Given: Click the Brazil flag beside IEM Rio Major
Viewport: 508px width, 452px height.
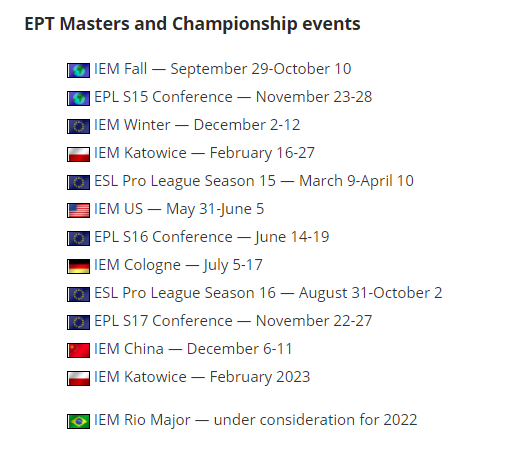Looking at the screenshot, I should coord(78,421).
